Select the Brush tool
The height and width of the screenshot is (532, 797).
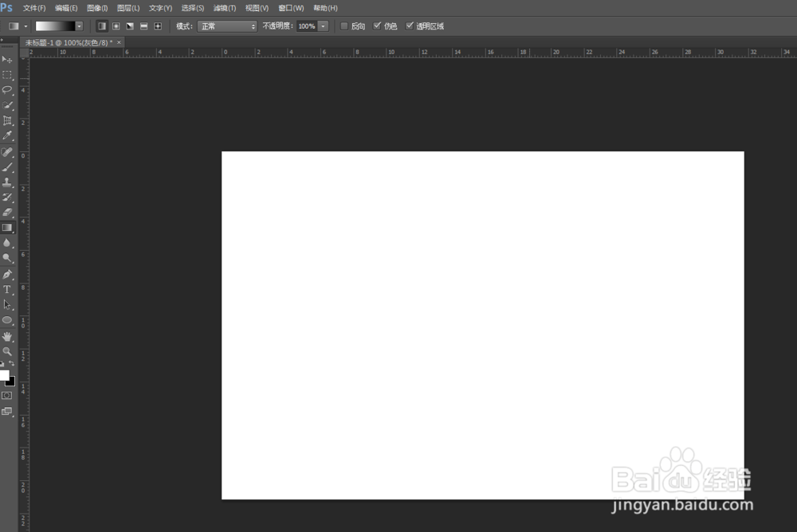(x=7, y=167)
